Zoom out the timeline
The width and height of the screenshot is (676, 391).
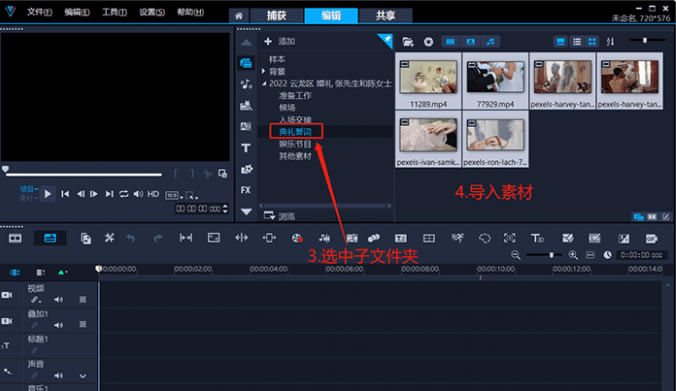click(516, 255)
